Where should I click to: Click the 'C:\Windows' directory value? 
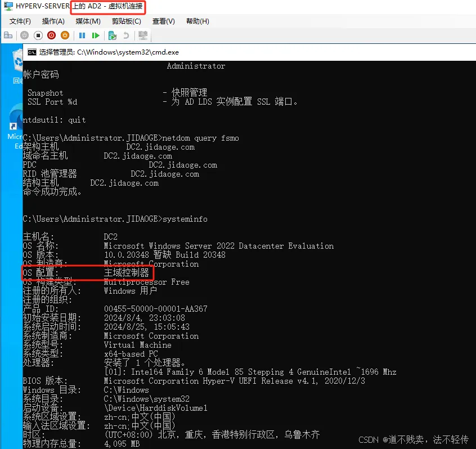(x=126, y=390)
